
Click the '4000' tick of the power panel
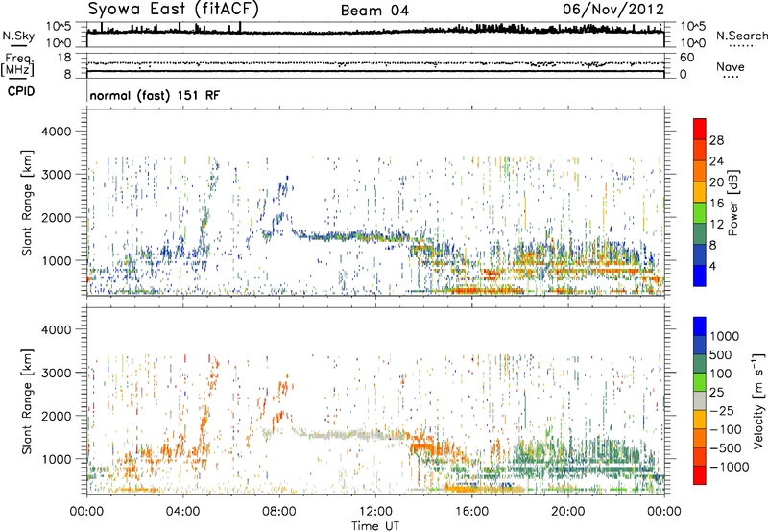[x=56, y=132]
